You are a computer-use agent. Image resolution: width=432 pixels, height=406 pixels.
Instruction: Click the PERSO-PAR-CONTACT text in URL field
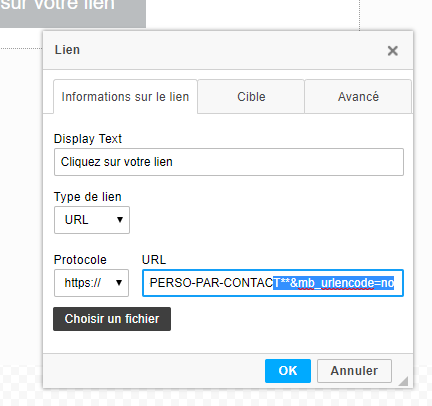212,283
